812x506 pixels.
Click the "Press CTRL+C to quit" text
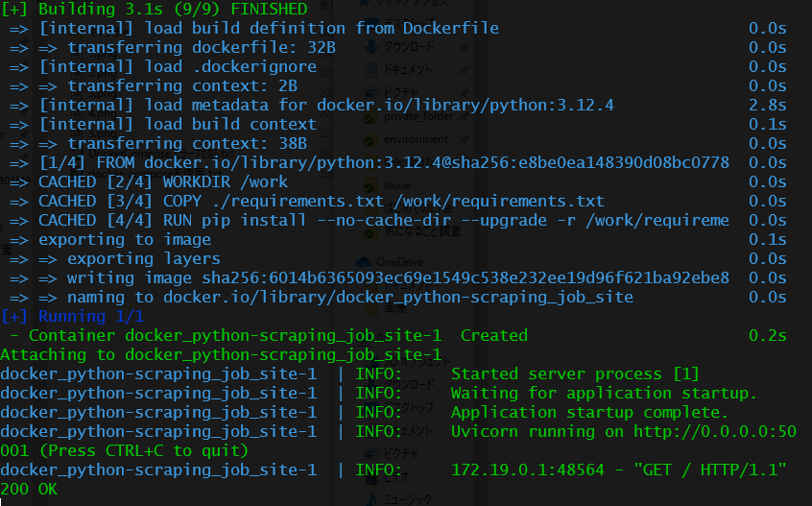coord(143,450)
